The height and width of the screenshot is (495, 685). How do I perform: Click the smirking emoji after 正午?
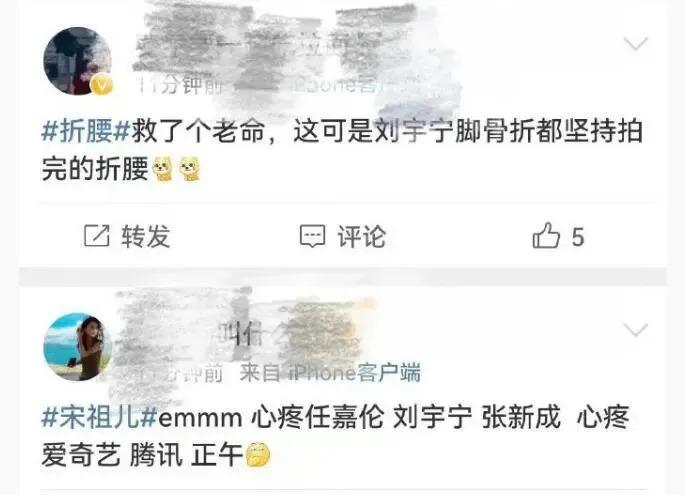coord(258,455)
